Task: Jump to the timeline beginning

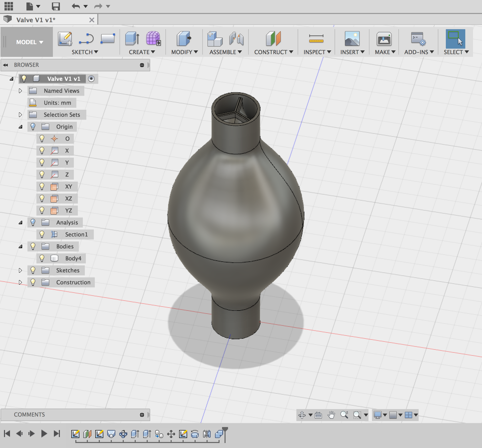Action: click(x=7, y=434)
